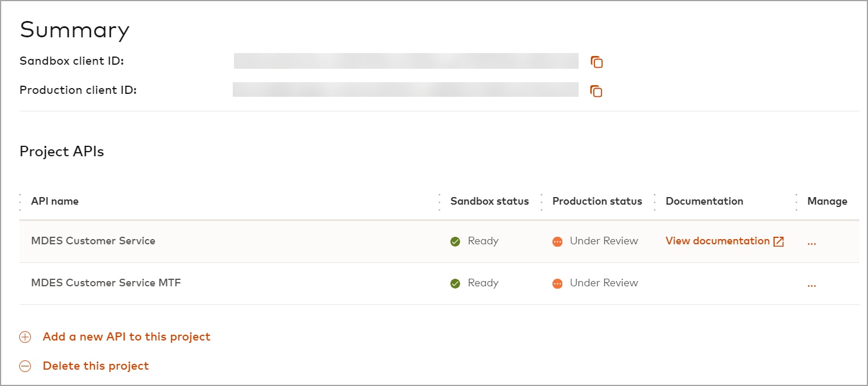Open Manage menu for MDES Customer Service

point(811,243)
